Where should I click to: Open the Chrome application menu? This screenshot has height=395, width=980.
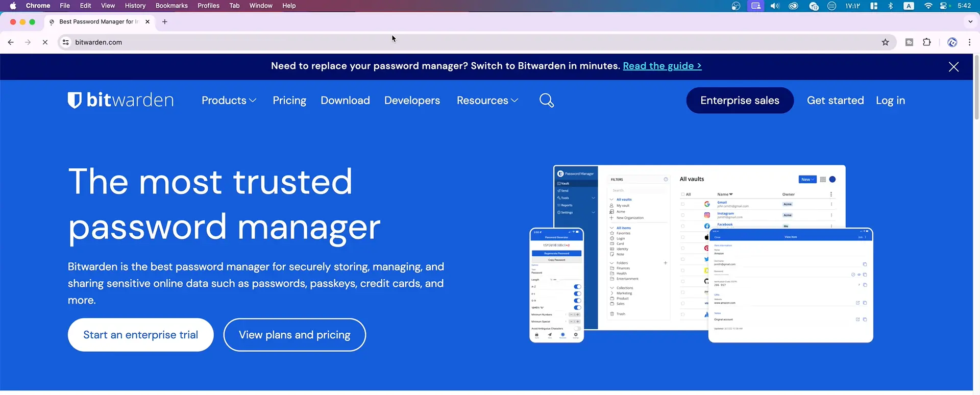[38, 6]
